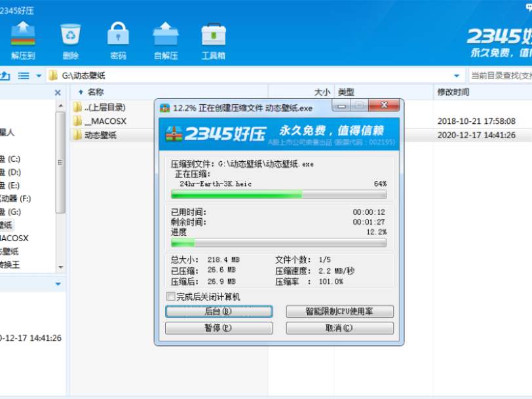The width and height of the screenshot is (532, 399).
Task: Sort by the 修改时间 column header
Action: pos(483,92)
